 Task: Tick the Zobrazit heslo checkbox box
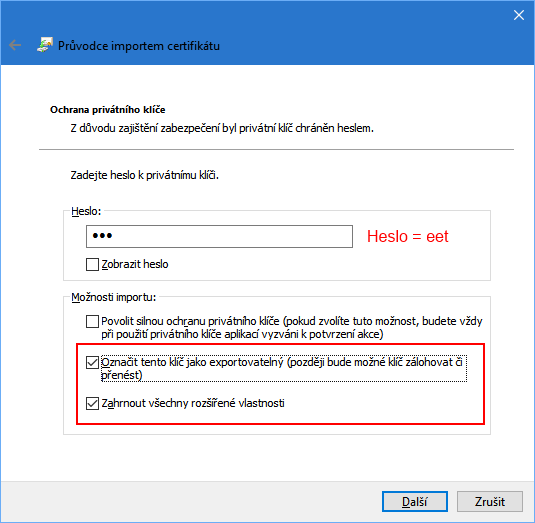pyautogui.click(x=92, y=264)
